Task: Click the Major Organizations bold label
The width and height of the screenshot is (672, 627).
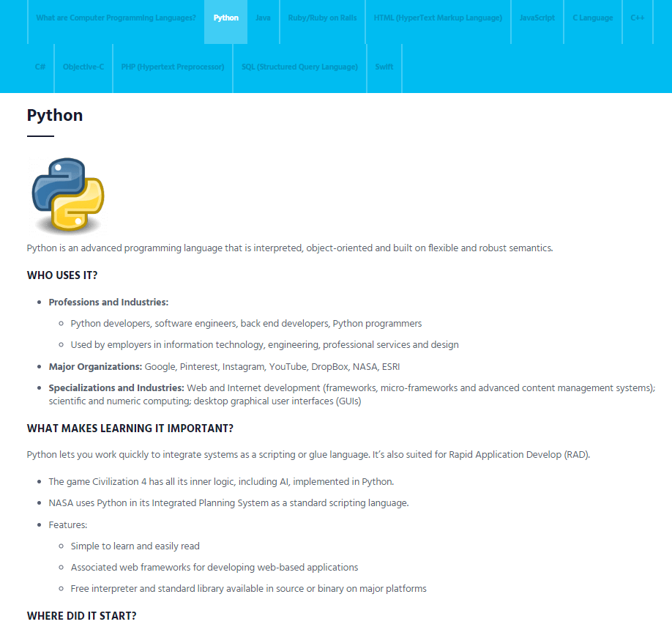Action: (95, 366)
